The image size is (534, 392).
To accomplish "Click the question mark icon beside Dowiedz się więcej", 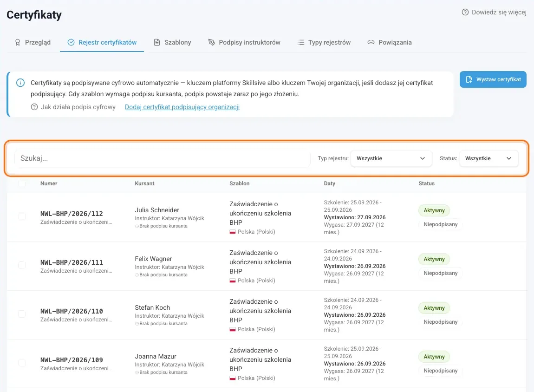I will [465, 12].
